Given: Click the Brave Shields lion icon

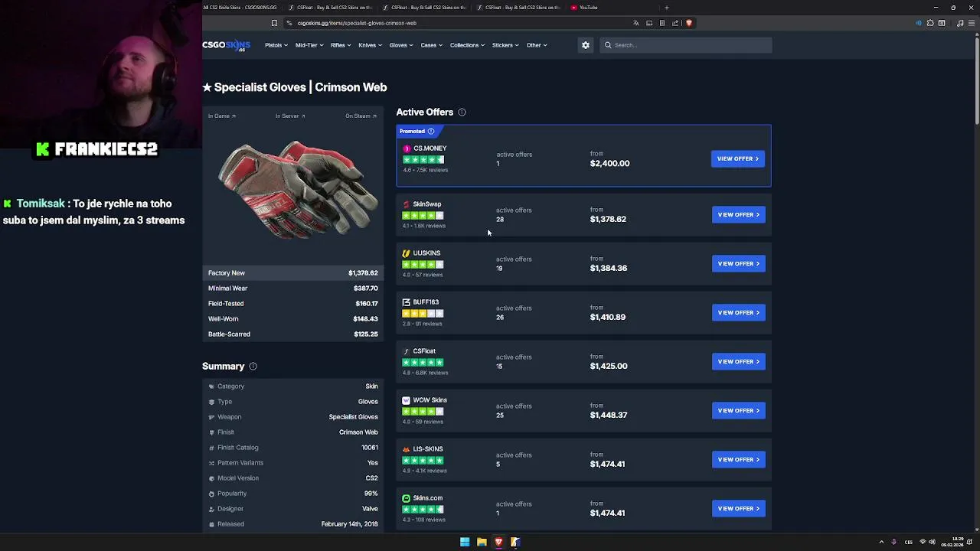Looking at the screenshot, I should tap(689, 23).
